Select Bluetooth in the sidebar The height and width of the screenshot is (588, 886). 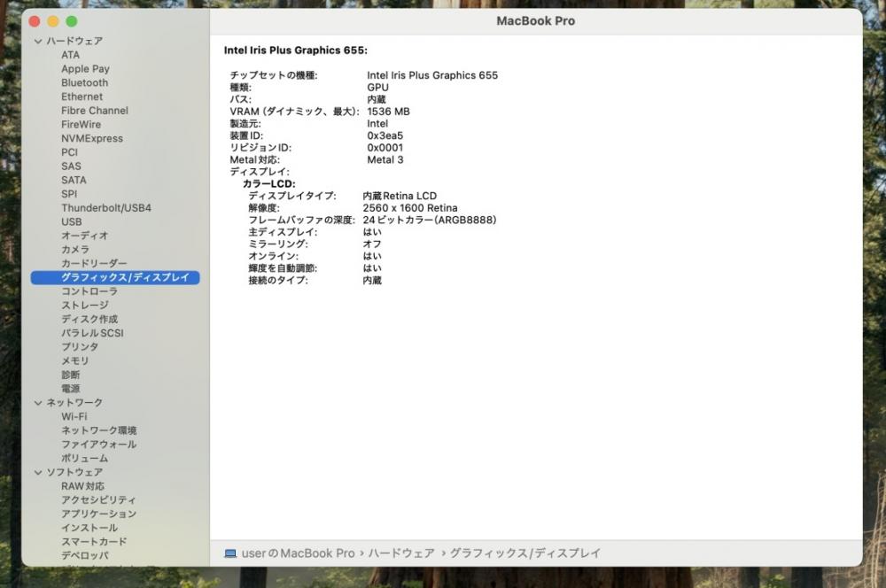click(85, 82)
